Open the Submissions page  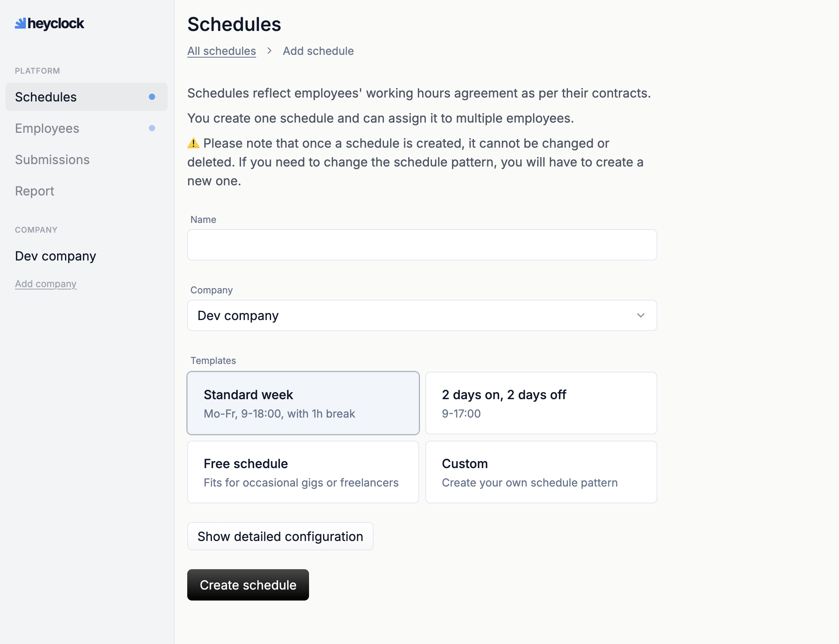click(x=52, y=159)
